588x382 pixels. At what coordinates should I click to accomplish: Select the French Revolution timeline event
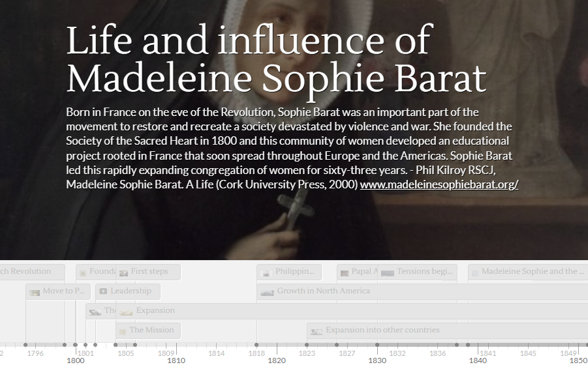coord(25,272)
